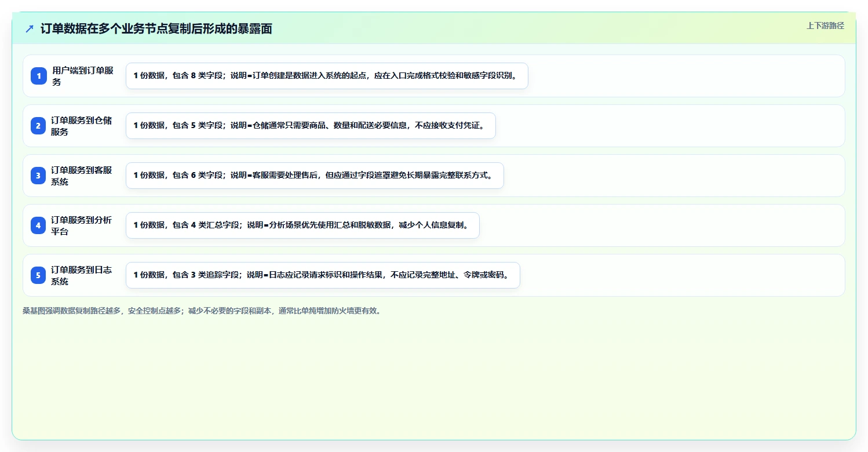Select the 订单服务到日志系统 row label
This screenshot has height=452, width=868.
82,275
